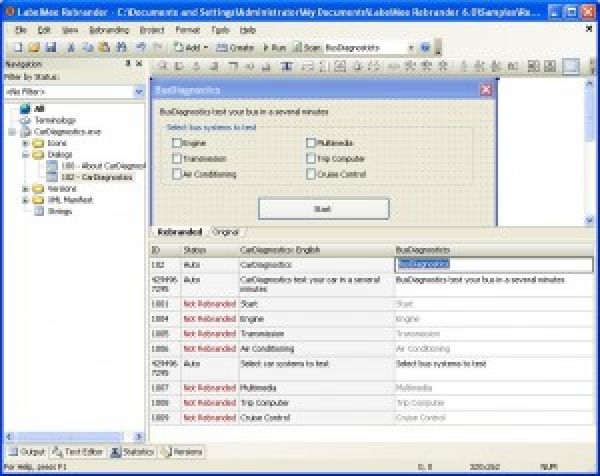600x476 pixels.
Task: Click the Start button in dialog preview
Action: (x=322, y=208)
